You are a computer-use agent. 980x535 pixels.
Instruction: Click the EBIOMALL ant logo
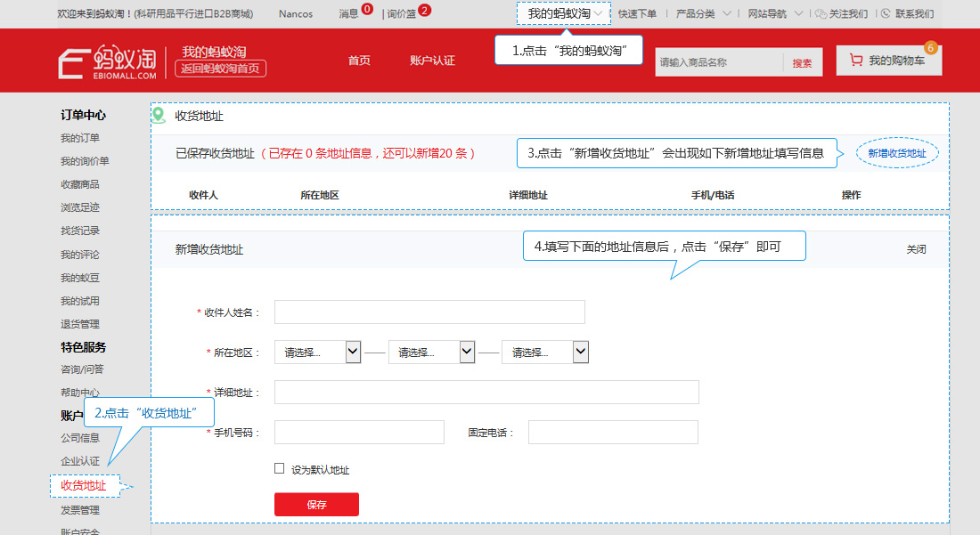[108, 62]
